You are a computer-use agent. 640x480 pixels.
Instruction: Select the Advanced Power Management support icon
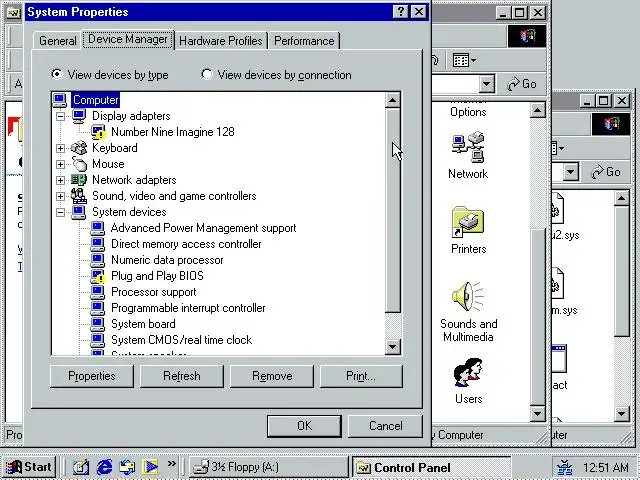(x=98, y=228)
